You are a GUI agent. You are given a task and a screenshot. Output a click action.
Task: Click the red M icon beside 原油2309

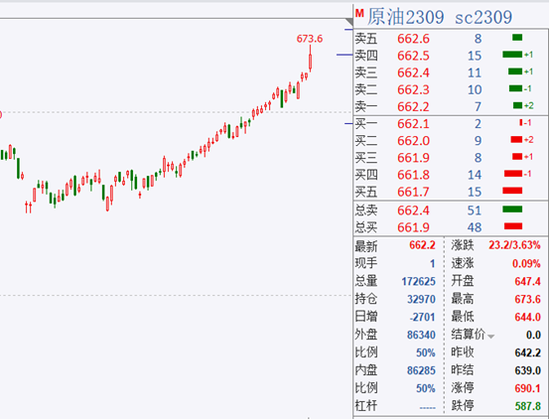(359, 13)
